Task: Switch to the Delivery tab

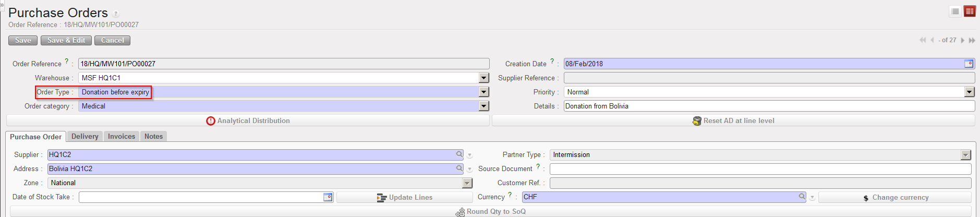Action: pos(84,136)
